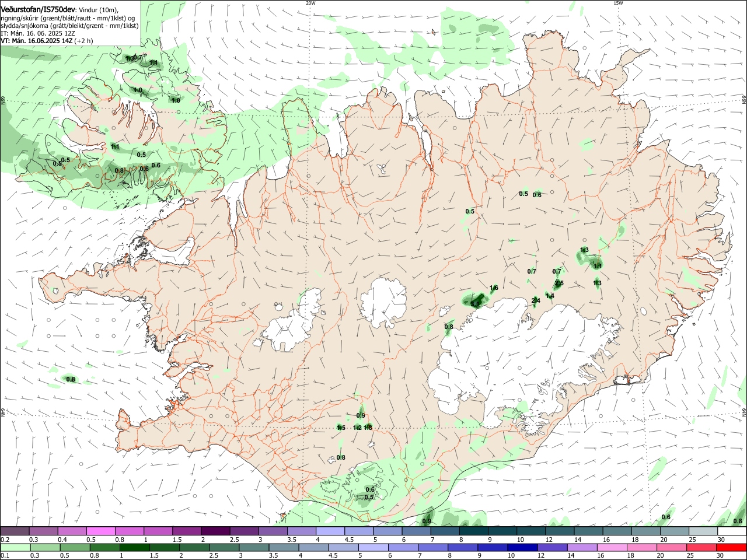
Task: Pick lower bar swatch between 0.8 and 1
Action: click(105, 547)
